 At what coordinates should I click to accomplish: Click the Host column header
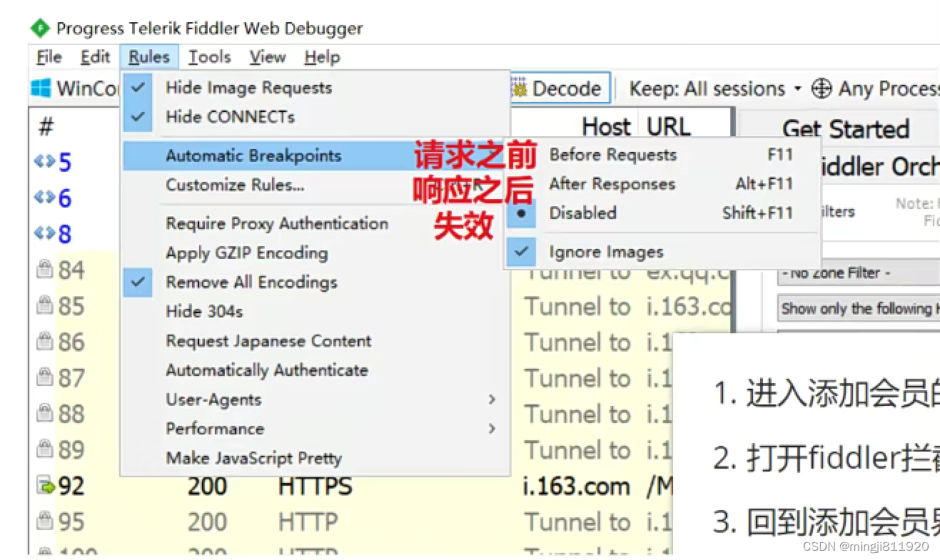[x=607, y=127]
